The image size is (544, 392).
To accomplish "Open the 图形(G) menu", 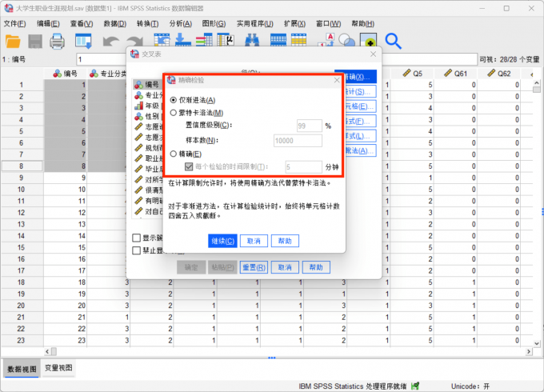I will (x=214, y=23).
